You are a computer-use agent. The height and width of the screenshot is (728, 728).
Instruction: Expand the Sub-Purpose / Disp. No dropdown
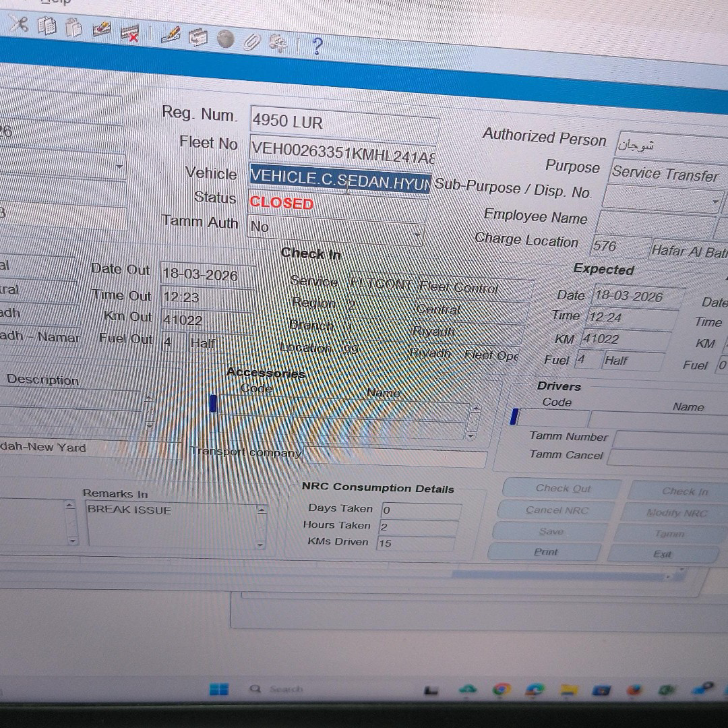pyautogui.click(x=715, y=201)
